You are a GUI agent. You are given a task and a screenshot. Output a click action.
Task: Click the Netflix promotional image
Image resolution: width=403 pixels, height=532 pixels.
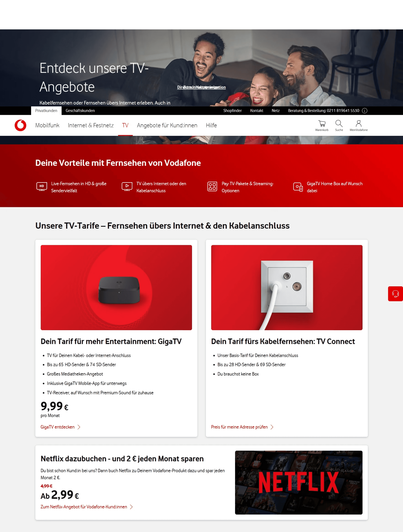coord(299,482)
